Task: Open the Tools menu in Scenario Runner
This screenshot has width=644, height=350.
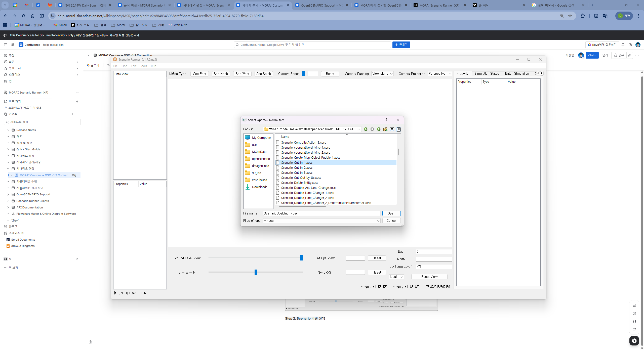Action: click(143, 66)
